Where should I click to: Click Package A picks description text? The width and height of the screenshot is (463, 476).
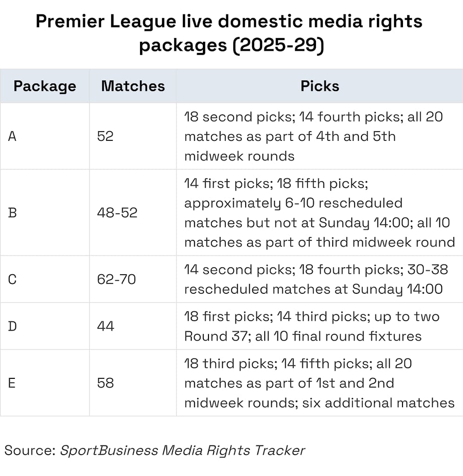tap(314, 137)
